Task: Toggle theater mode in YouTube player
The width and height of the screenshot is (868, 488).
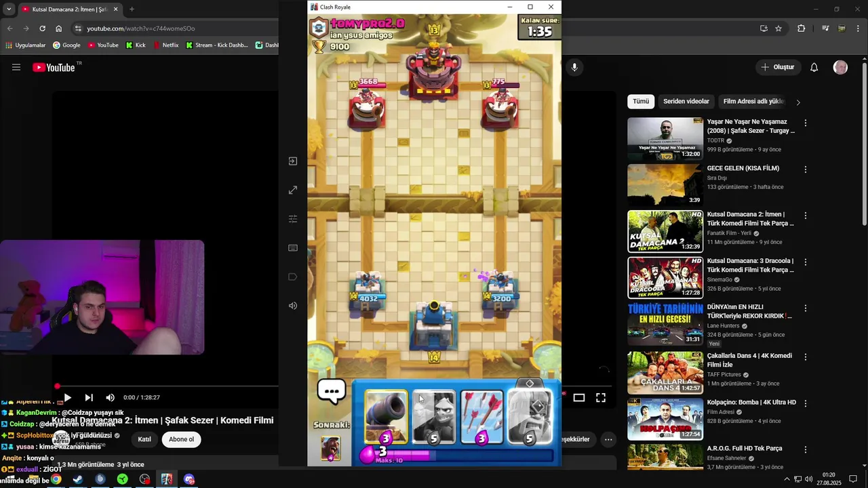Action: (579, 398)
